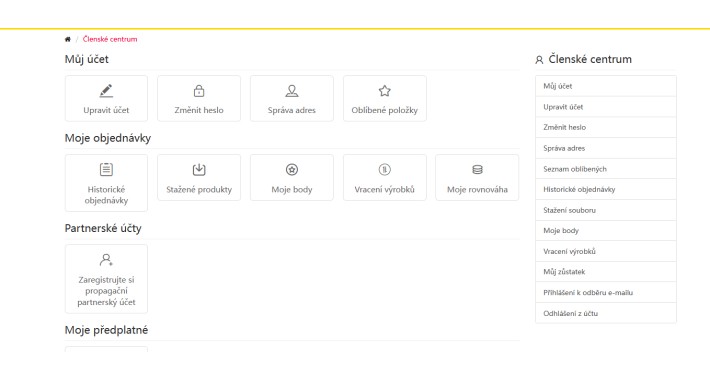Image resolution: width=710 pixels, height=380 pixels.
Task: Click the Můj účet section heading
Action: (86, 59)
